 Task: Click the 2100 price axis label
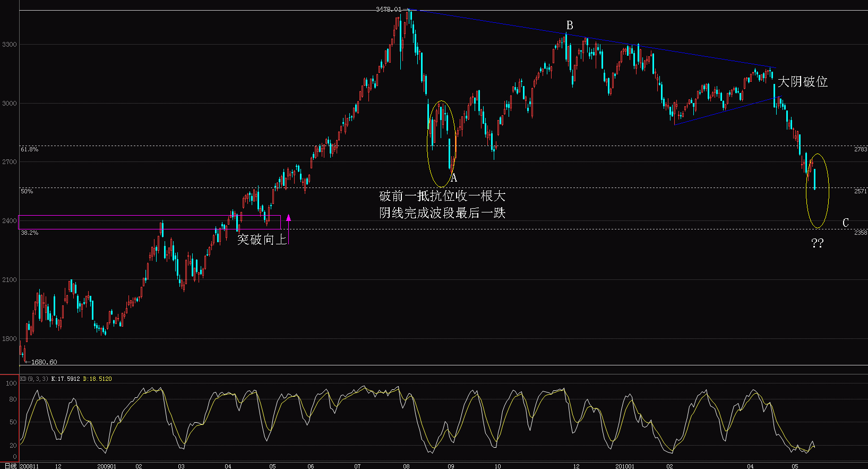9,280
